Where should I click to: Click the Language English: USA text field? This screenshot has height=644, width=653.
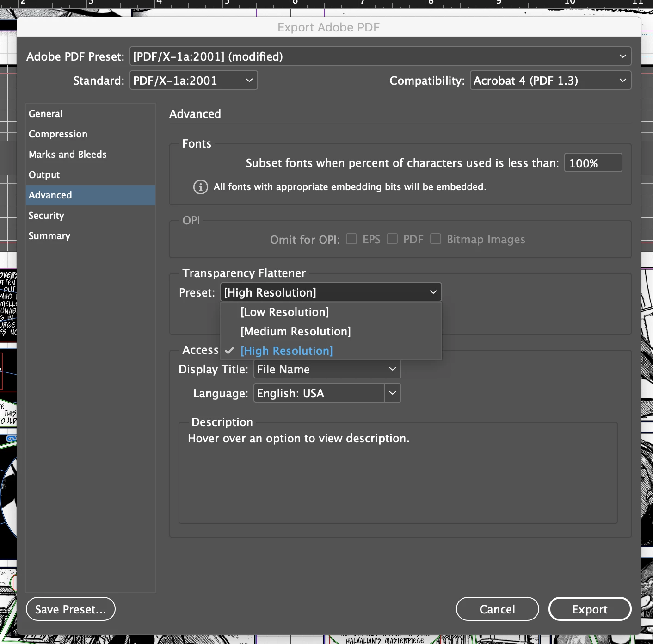(x=319, y=393)
